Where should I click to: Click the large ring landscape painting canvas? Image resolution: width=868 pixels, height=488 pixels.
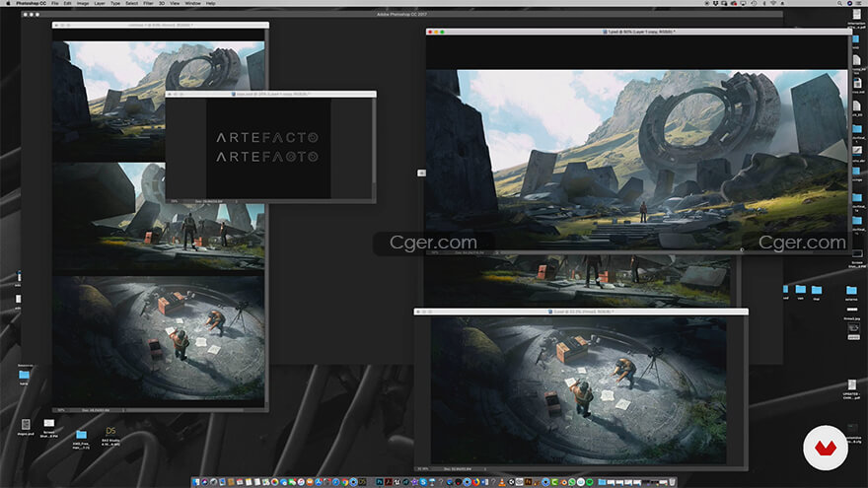click(636, 159)
